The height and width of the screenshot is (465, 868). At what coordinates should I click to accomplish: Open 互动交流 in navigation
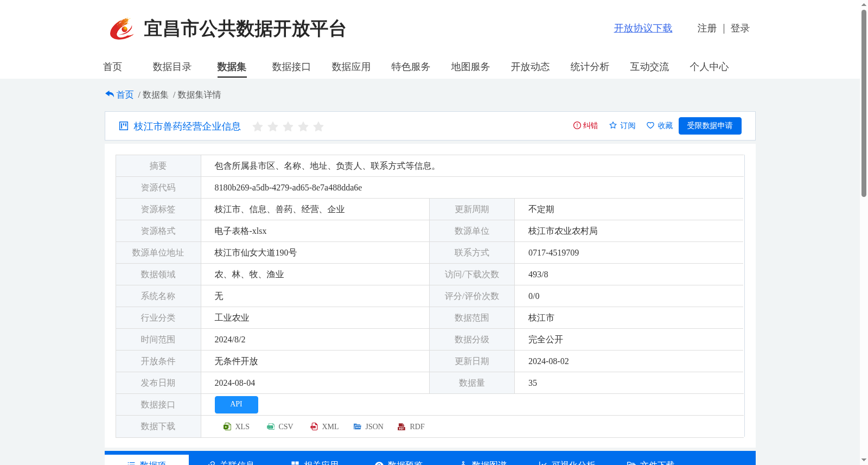(649, 67)
